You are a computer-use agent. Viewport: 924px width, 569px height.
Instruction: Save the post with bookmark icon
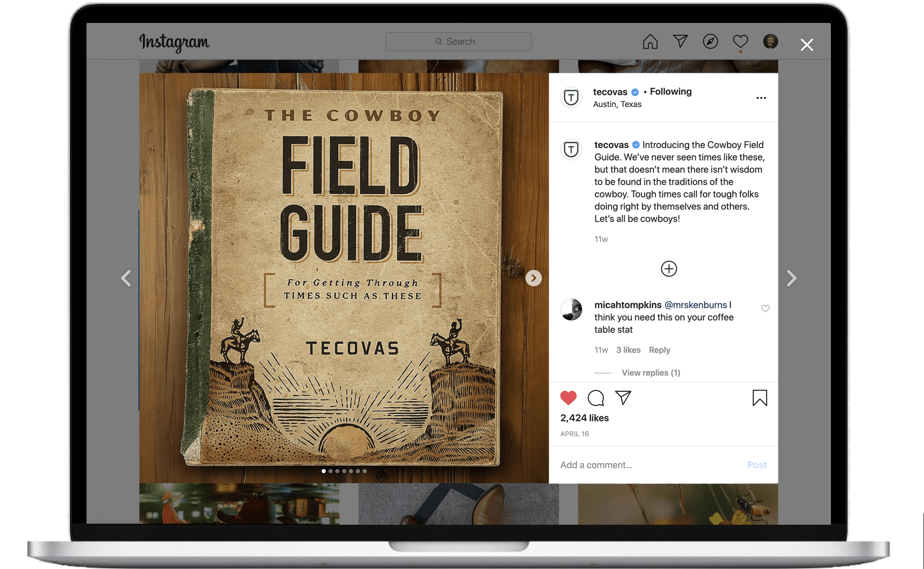(760, 397)
